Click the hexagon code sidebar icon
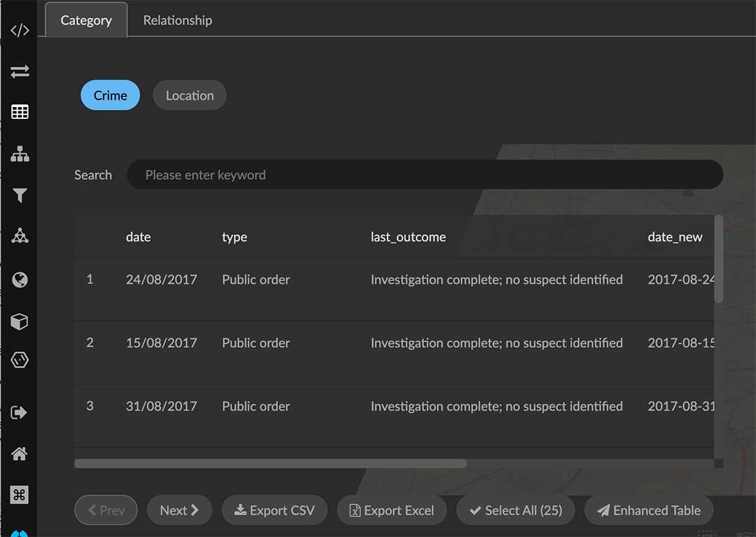The image size is (756, 537). [x=20, y=361]
